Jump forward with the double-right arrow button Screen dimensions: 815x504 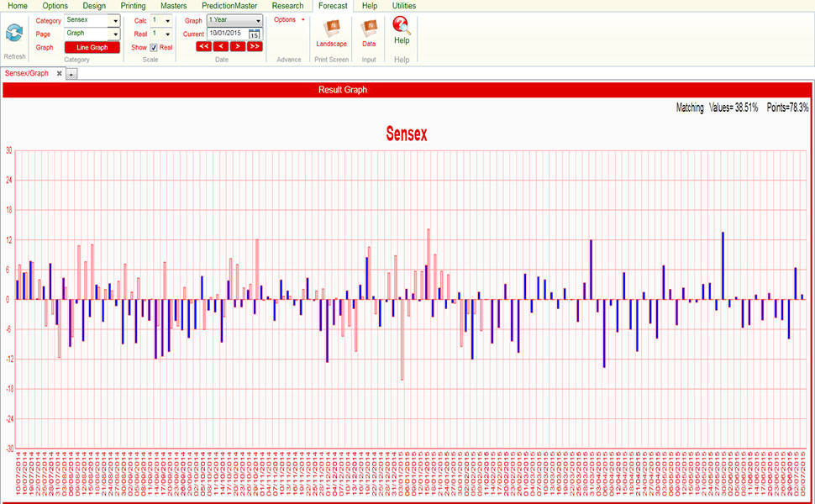tap(255, 46)
